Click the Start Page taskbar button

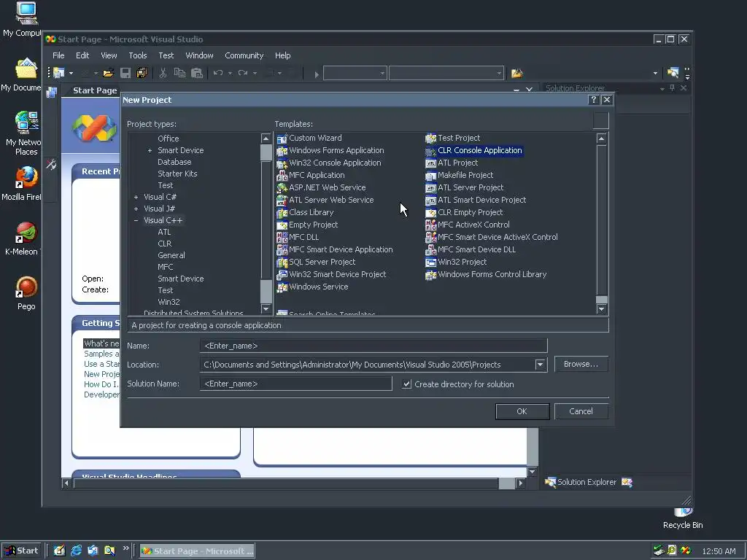197,551
